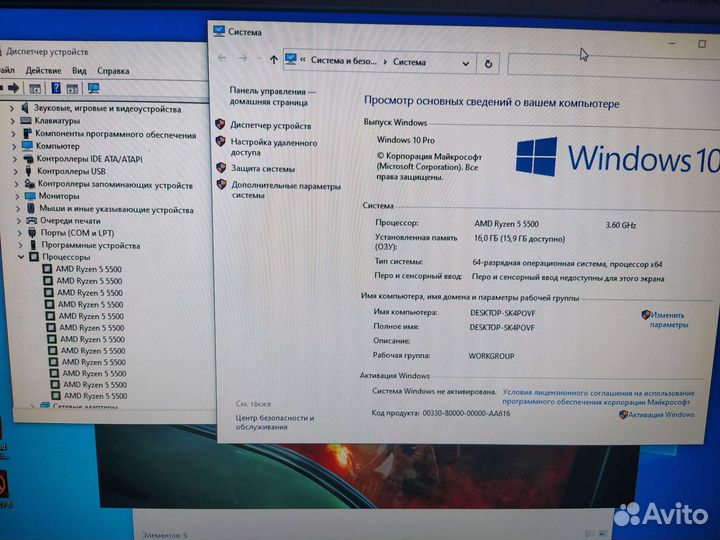720x540 pixels.
Task: Select last AMD Ryzen 5 5500 entry
Action: 96,395
